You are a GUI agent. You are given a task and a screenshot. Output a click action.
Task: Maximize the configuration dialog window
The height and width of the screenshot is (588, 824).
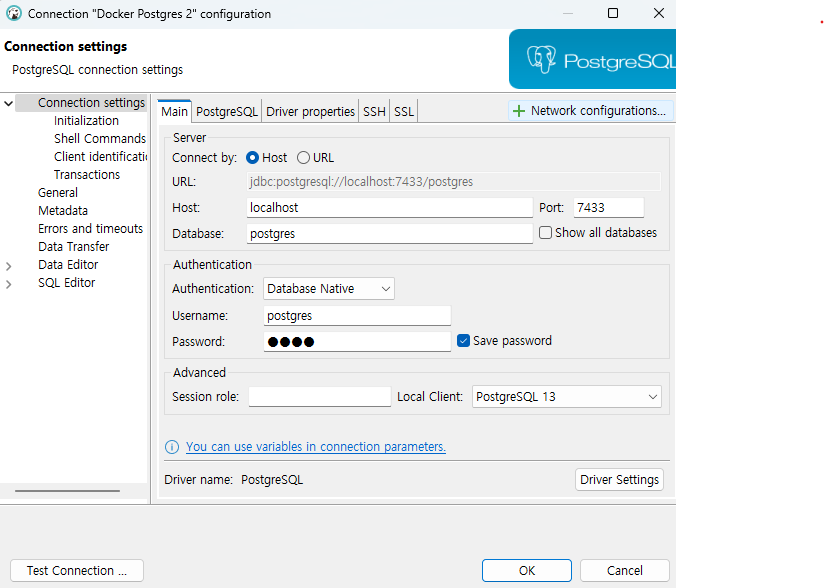tap(613, 13)
